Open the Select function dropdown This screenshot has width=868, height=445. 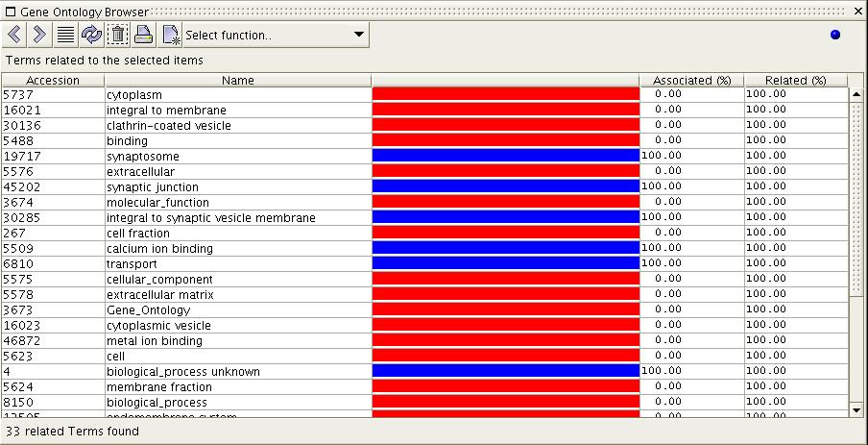coord(276,35)
